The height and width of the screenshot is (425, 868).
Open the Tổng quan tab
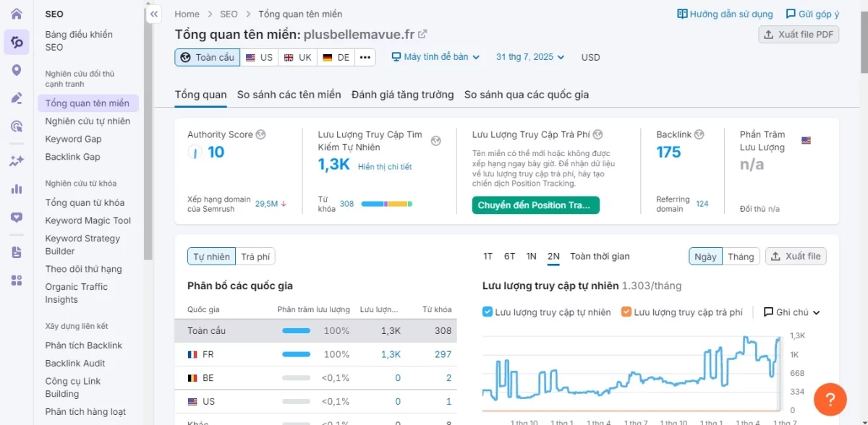click(x=201, y=95)
